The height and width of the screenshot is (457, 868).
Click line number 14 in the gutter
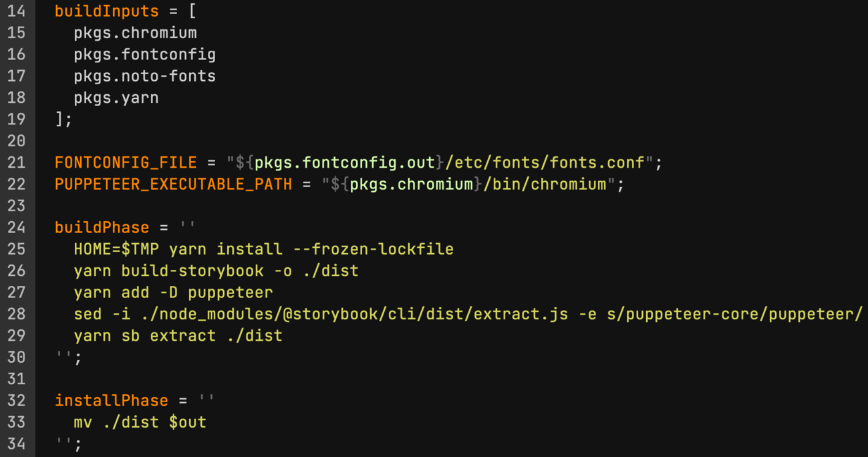tap(16, 11)
